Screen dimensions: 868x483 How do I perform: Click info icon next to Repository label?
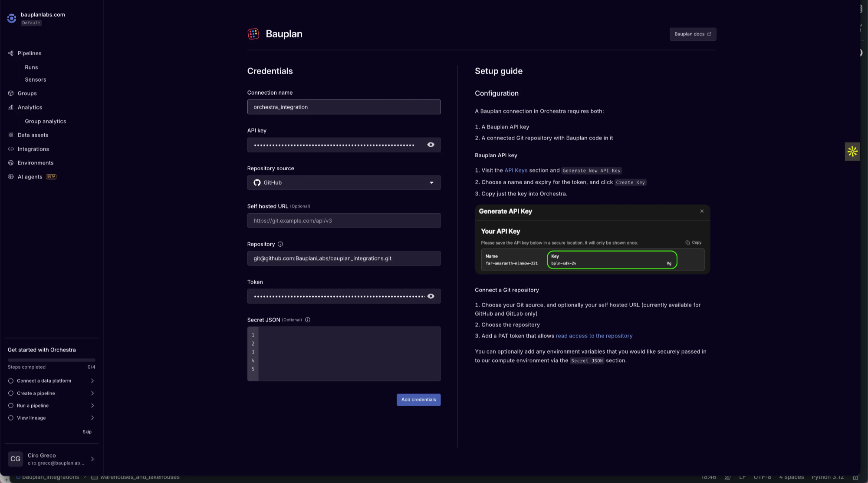[280, 244]
